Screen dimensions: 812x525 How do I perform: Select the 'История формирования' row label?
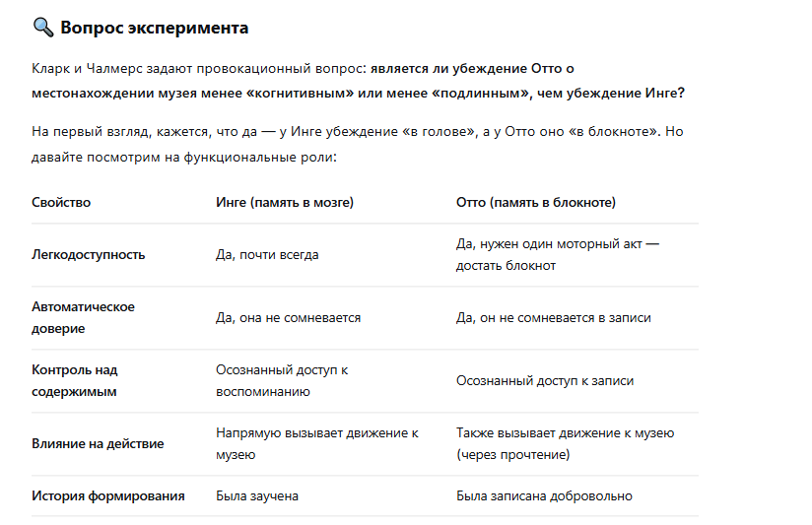(x=108, y=496)
